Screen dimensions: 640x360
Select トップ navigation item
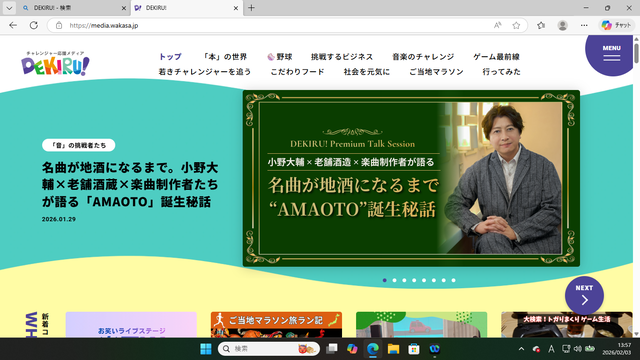click(170, 57)
